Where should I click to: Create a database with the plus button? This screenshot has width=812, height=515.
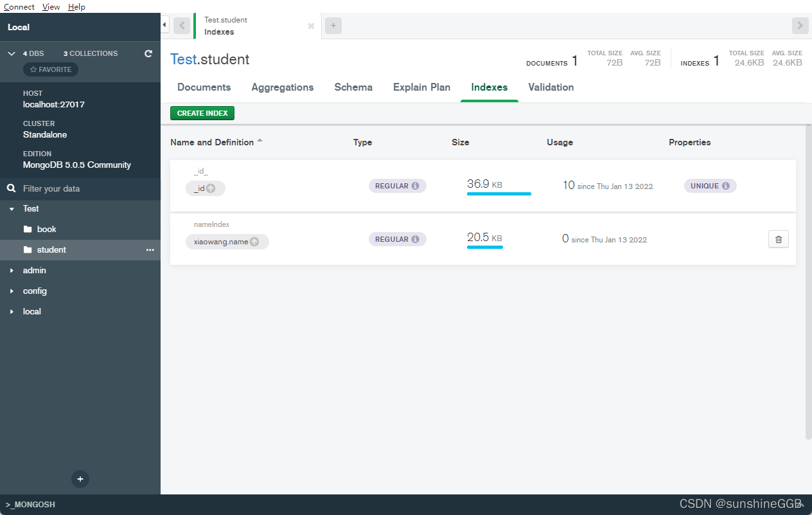click(x=80, y=479)
